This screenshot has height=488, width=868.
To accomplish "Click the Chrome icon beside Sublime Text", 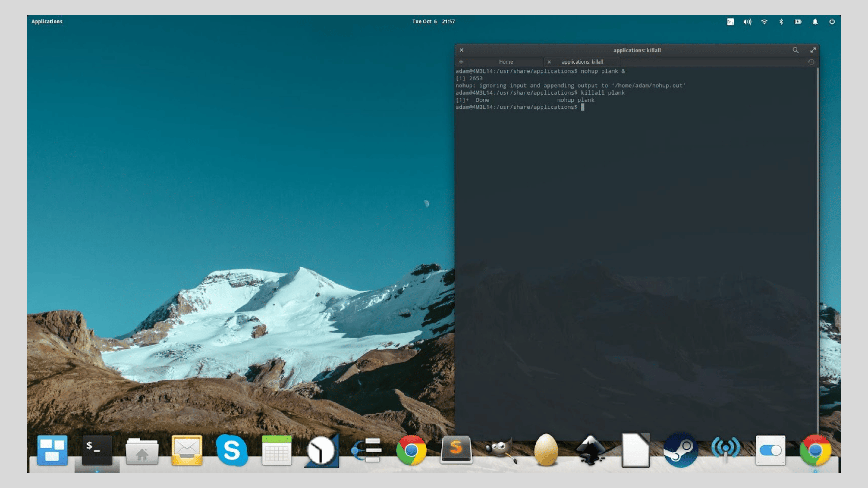I will coord(411,450).
